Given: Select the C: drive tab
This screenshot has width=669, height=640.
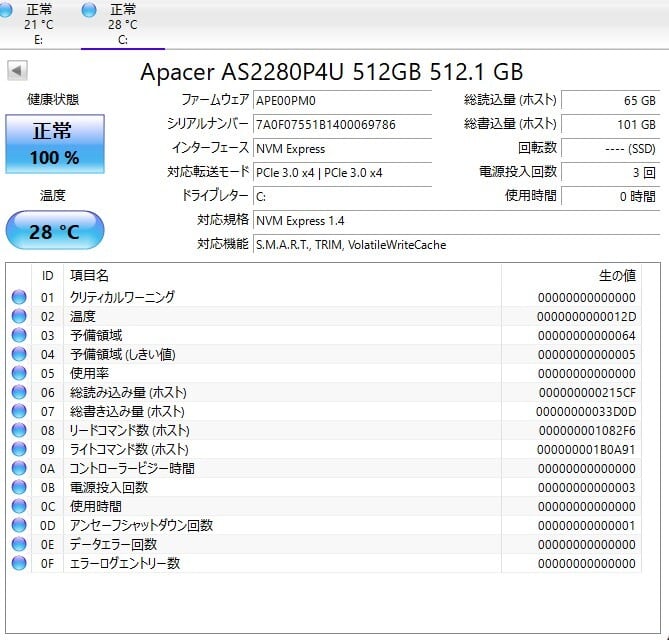Looking at the screenshot, I should (x=122, y=24).
